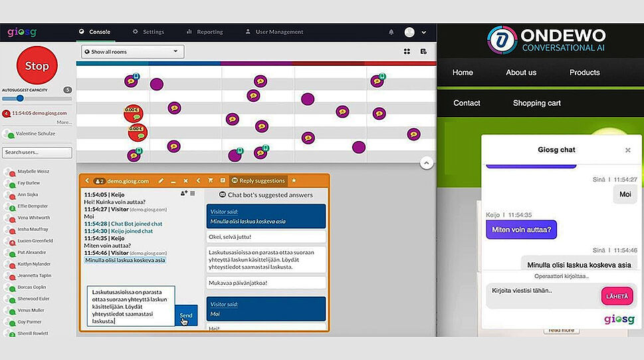The height and width of the screenshot is (360, 644).
Task: Click the demo.giosg.com chat title
Action: [x=128, y=181]
